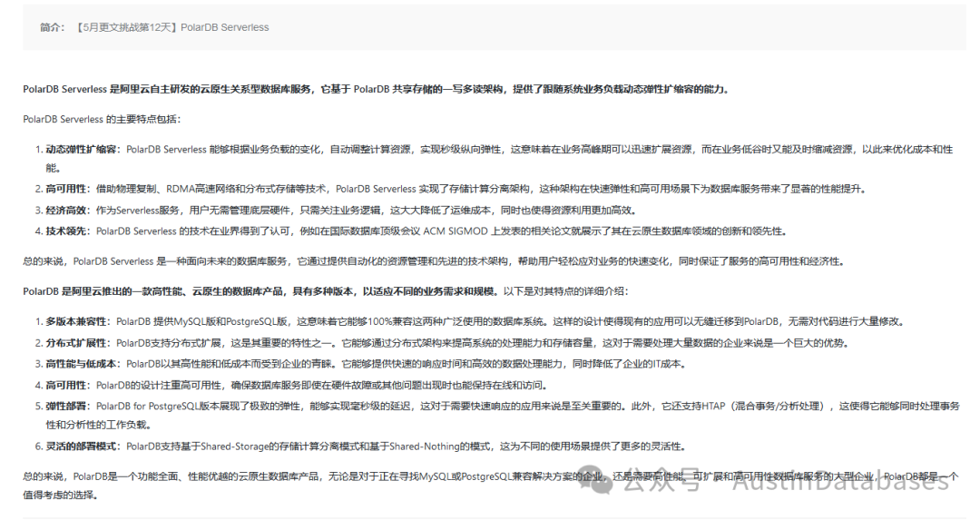The height and width of the screenshot is (520, 980).
Task: Click the 简介 label in the header box
Action: pos(52,27)
